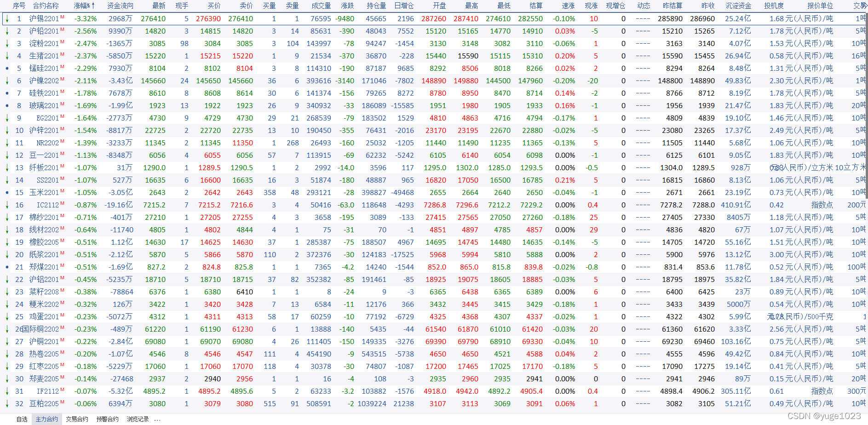
Task: Click the dot marker on row 21 郑煤2201
Action: point(7,267)
